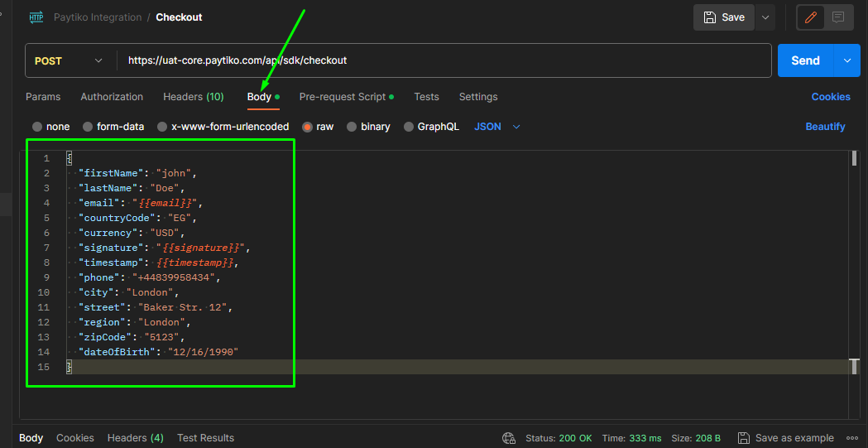
Task: Select the form-data radio option
Action: tap(88, 127)
